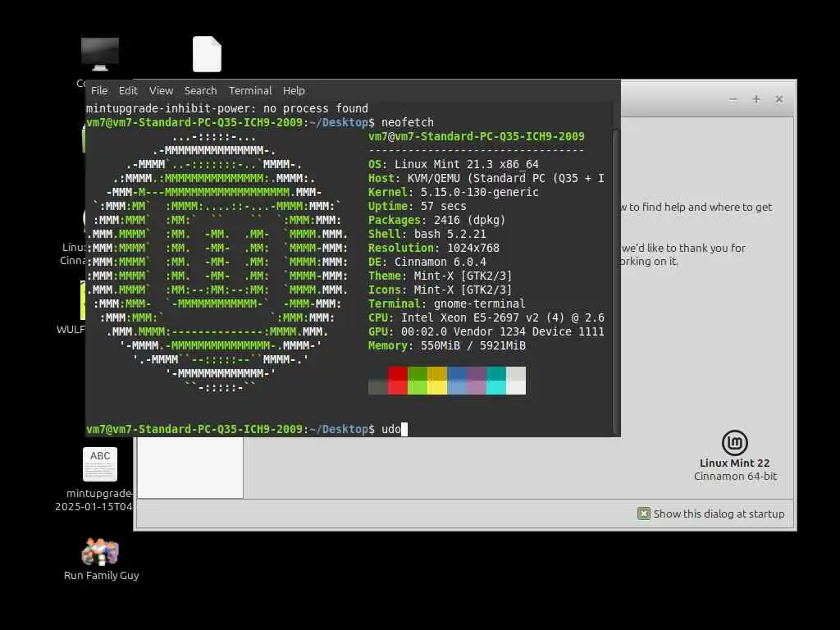Screen dimensions: 840x630
Task: Launch the Run Family Guy desktop icon
Action: 101,552
